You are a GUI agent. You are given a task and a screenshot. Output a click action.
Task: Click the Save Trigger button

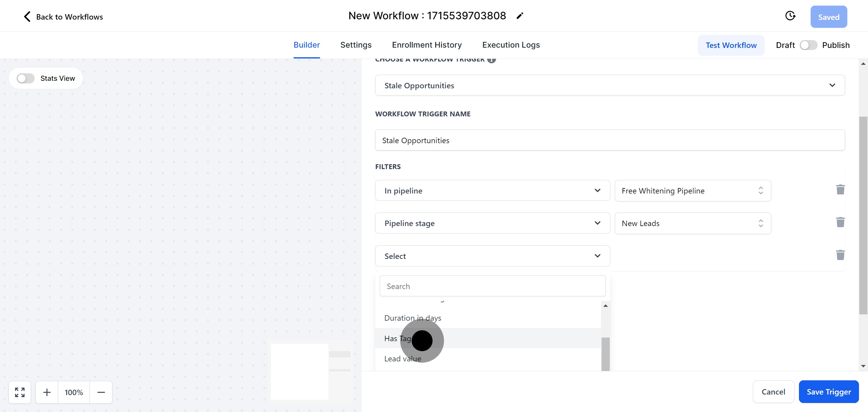pyautogui.click(x=828, y=392)
